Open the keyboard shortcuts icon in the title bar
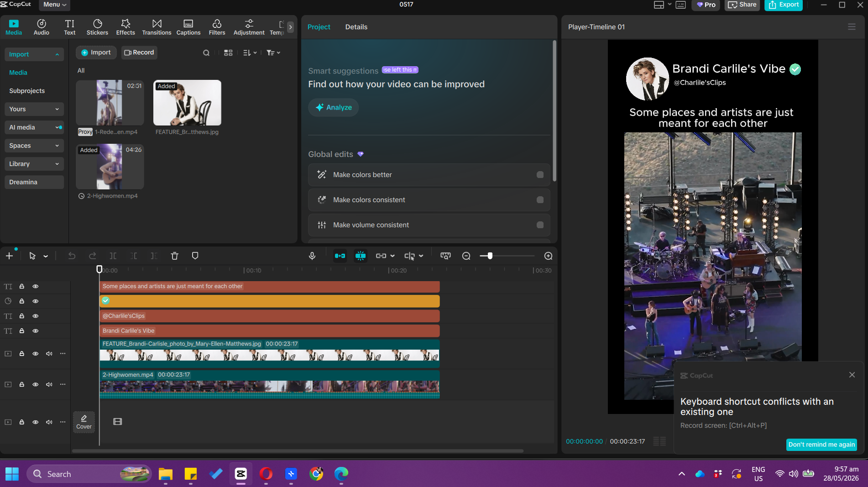 (x=680, y=5)
